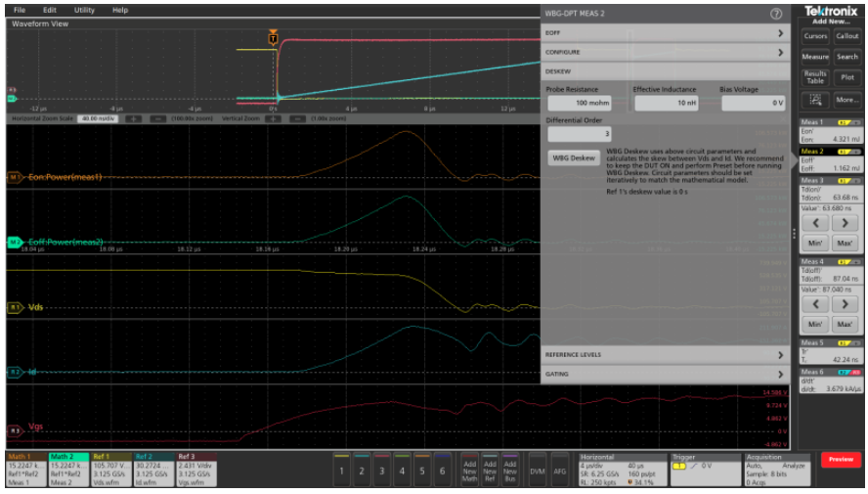Screen dimensions: 868x494
Task: Go to previous Meas 3 value
Action: click(816, 223)
